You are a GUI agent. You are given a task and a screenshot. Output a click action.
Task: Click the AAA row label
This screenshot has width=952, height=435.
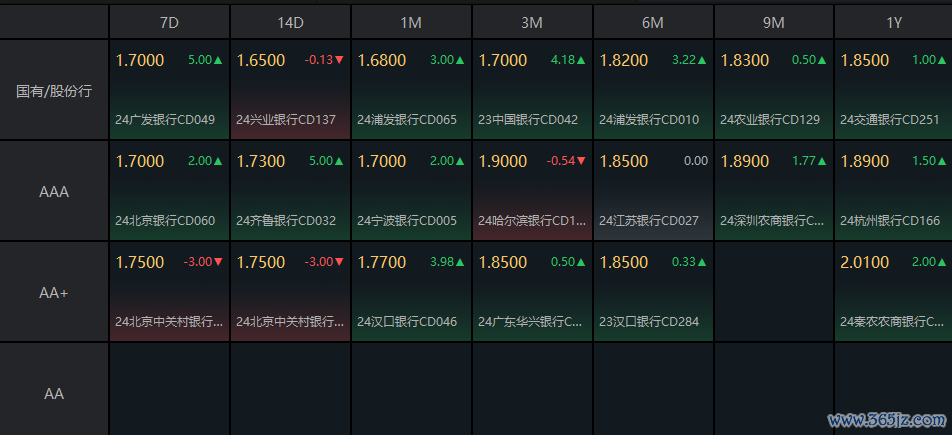[x=54, y=191]
